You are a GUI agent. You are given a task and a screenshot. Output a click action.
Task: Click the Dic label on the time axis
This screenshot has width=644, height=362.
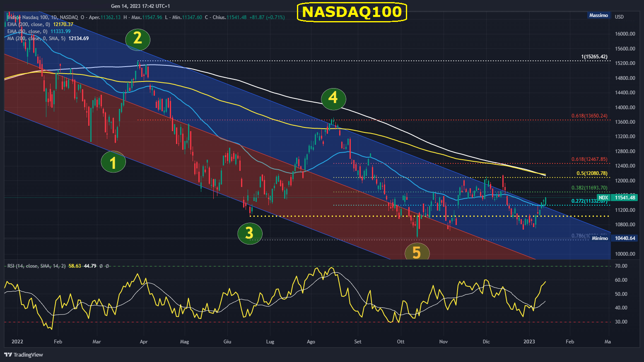pos(486,342)
